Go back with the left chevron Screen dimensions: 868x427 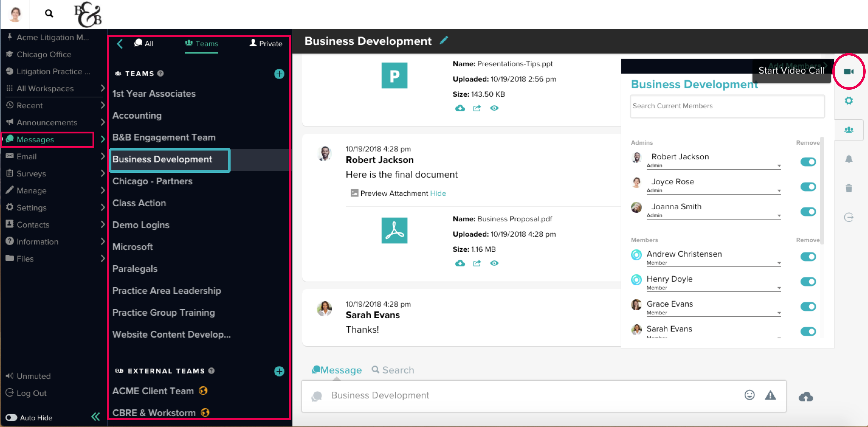(x=120, y=43)
